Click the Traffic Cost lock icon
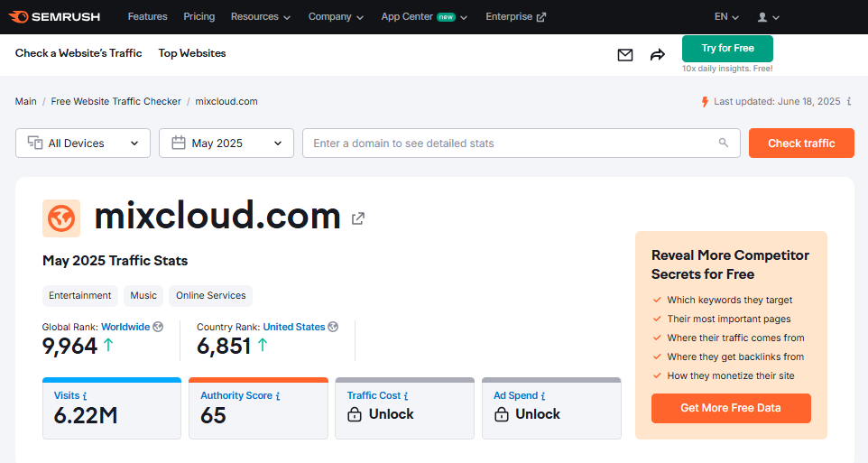The width and height of the screenshot is (868, 463). pos(355,414)
